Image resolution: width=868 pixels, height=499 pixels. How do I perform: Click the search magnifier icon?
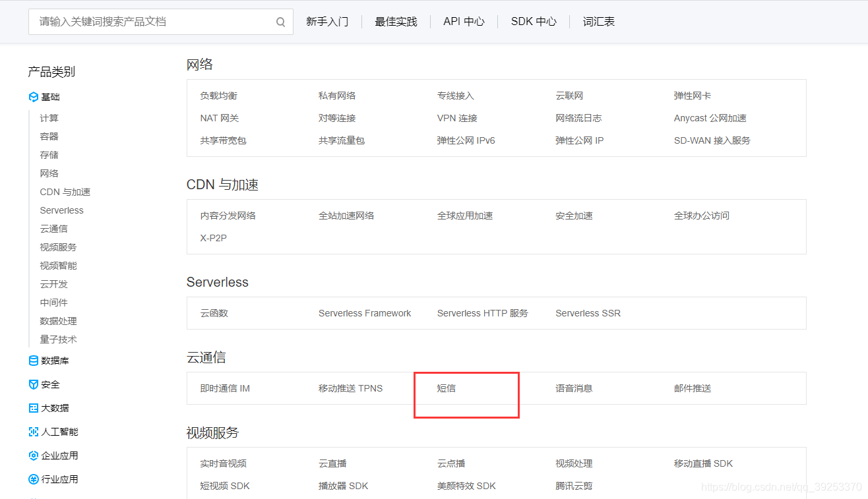[x=280, y=22]
